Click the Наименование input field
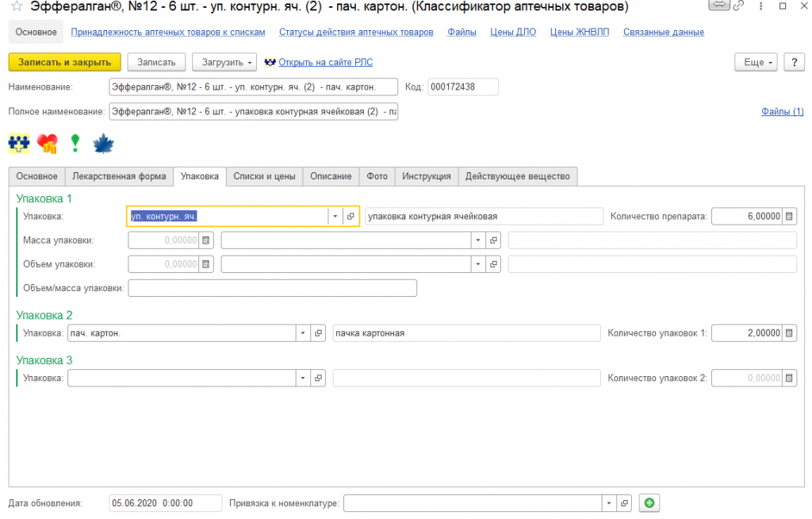 tap(253, 87)
